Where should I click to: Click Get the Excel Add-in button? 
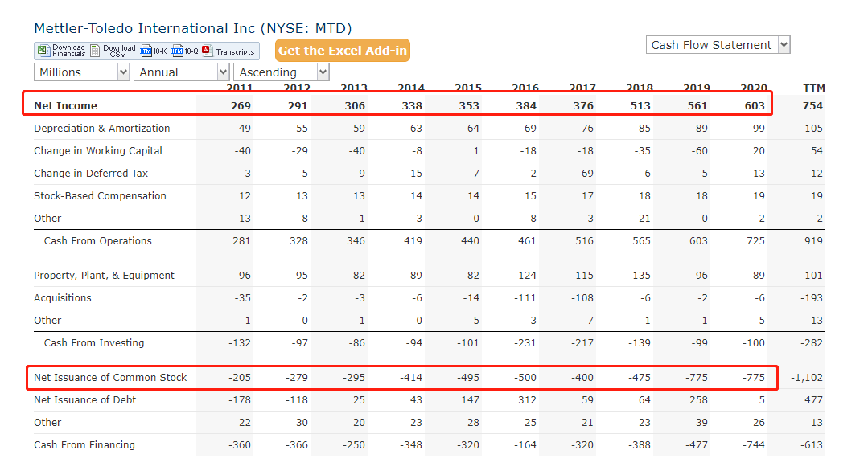point(343,51)
